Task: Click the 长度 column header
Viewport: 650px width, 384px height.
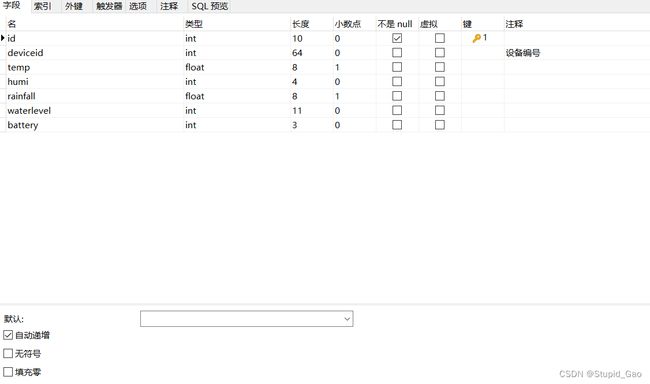Action: click(312, 24)
